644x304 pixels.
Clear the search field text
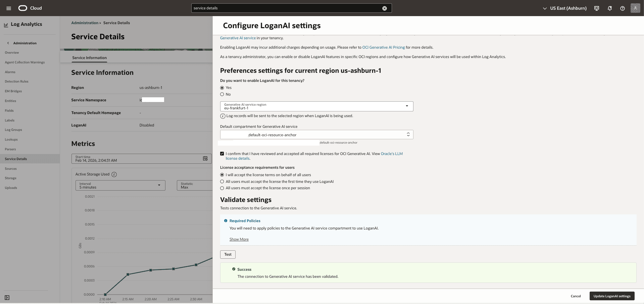(x=385, y=8)
